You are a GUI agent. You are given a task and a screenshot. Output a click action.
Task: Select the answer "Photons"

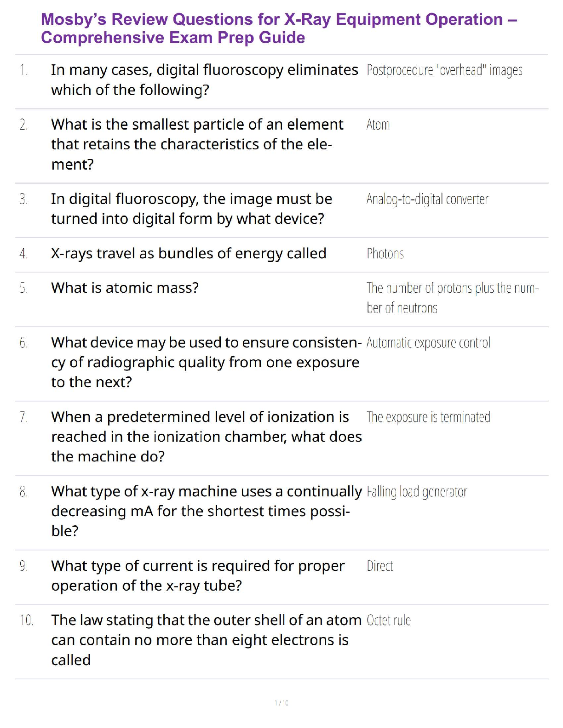click(385, 254)
